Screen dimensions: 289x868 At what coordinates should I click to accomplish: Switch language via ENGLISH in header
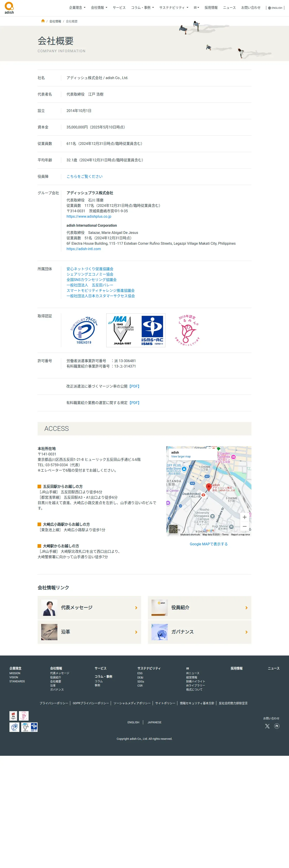pos(277,8)
